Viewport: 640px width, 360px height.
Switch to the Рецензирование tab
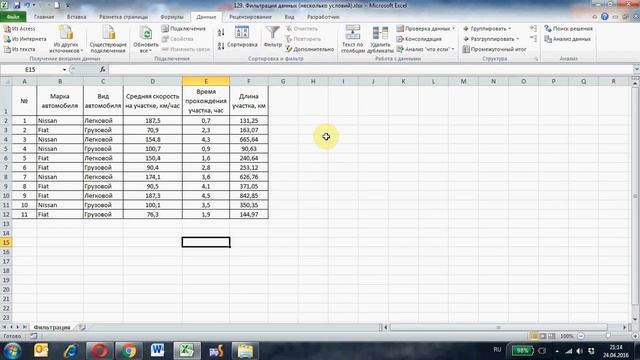tap(250, 17)
